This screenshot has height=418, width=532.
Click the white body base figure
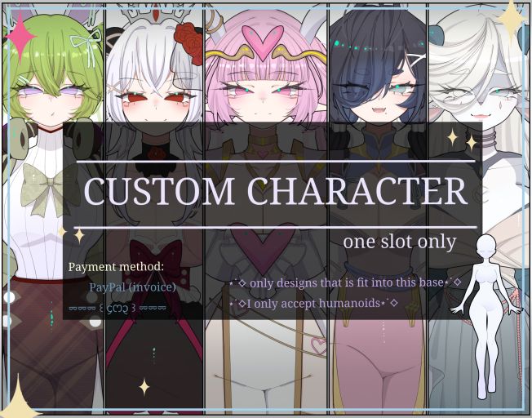point(486,317)
